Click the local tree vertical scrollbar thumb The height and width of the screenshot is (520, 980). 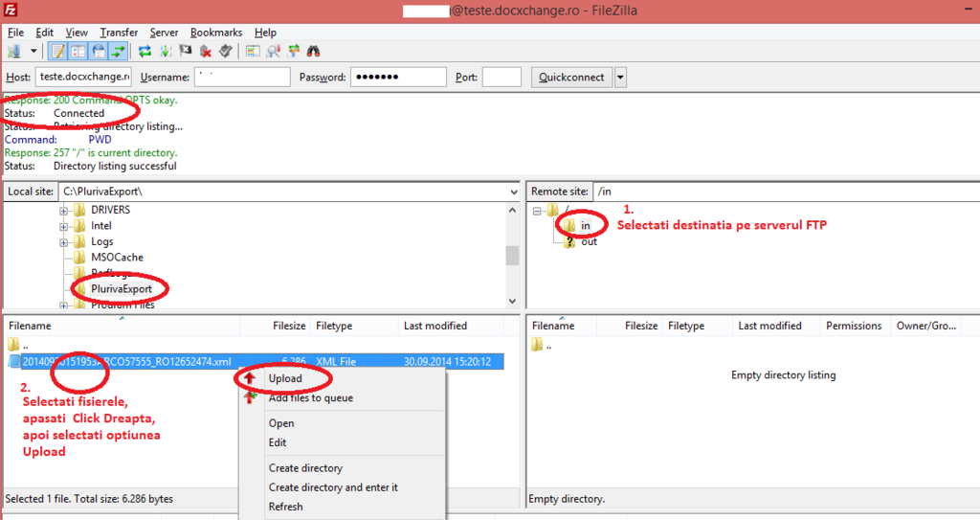tap(512, 255)
